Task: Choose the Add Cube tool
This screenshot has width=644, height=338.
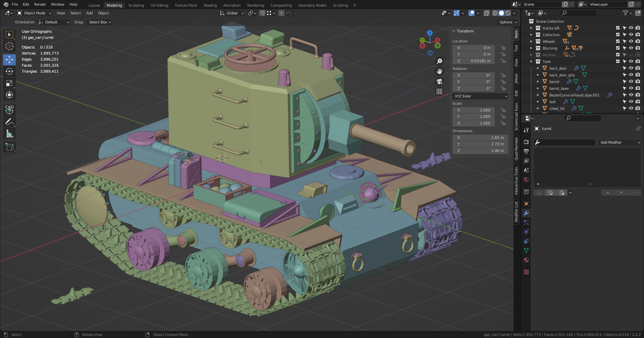Action: [x=9, y=147]
